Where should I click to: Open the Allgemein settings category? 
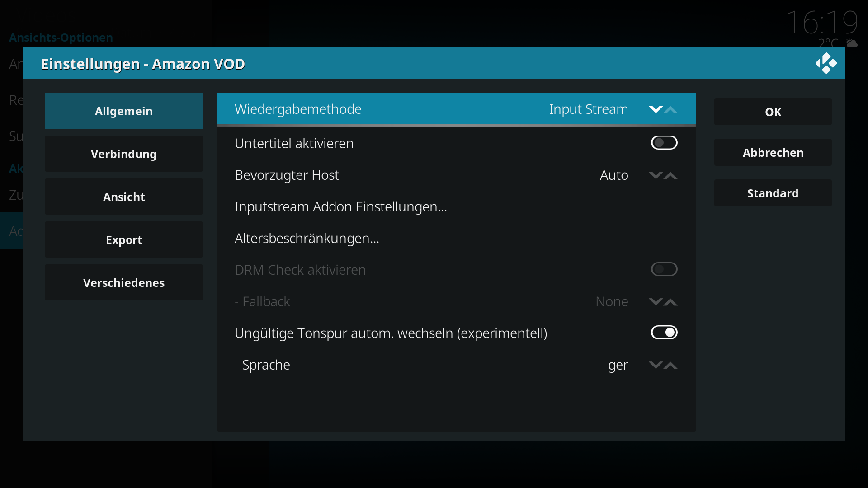click(124, 111)
